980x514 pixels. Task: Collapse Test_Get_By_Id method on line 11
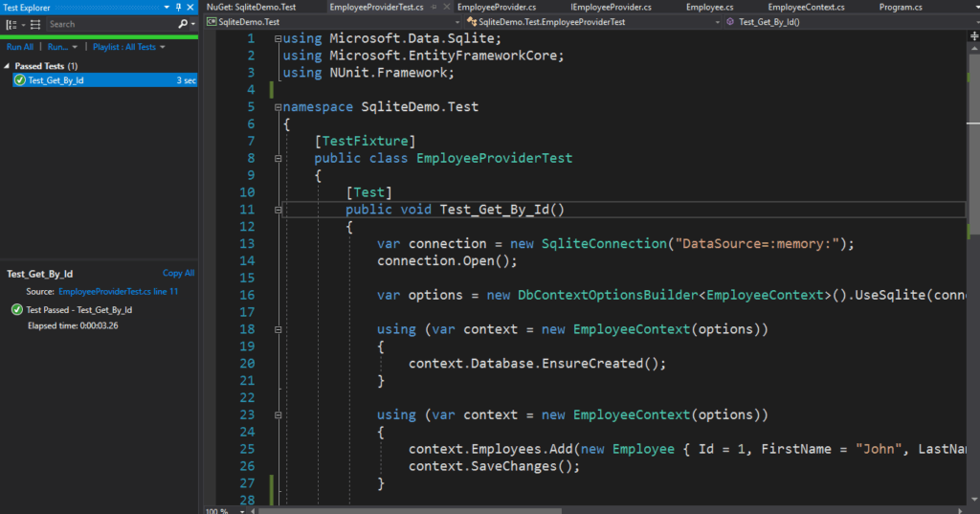pos(278,210)
